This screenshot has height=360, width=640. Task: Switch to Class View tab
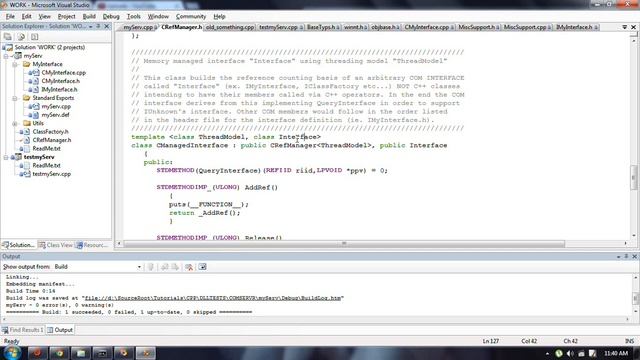56,245
